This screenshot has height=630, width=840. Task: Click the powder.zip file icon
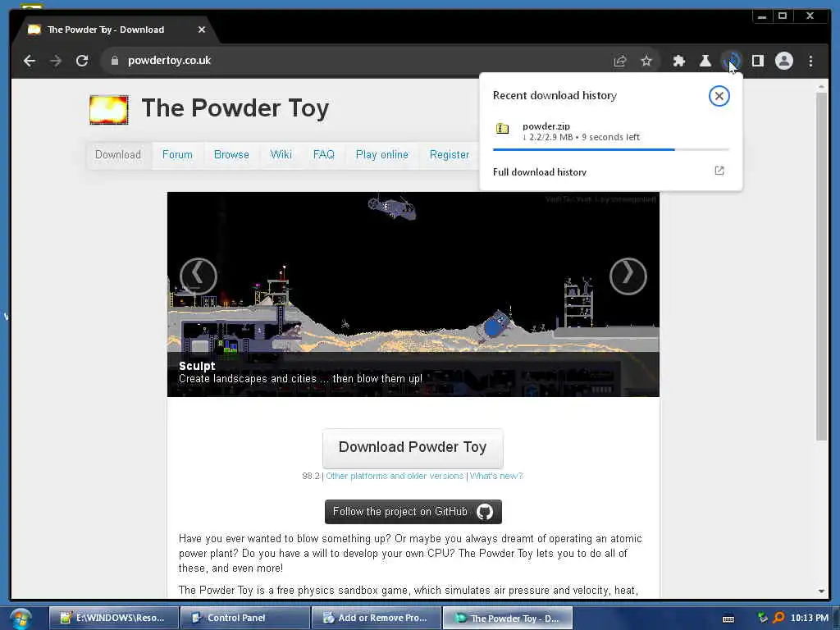pos(502,129)
